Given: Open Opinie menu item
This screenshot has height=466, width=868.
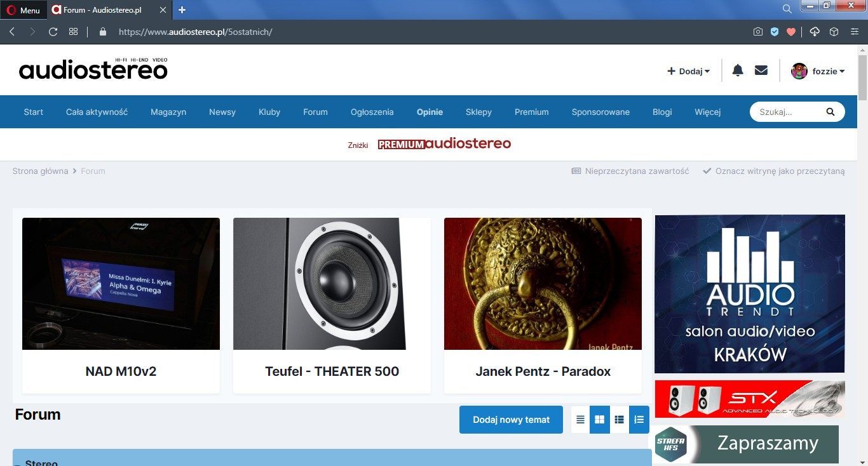Looking at the screenshot, I should pyautogui.click(x=430, y=112).
